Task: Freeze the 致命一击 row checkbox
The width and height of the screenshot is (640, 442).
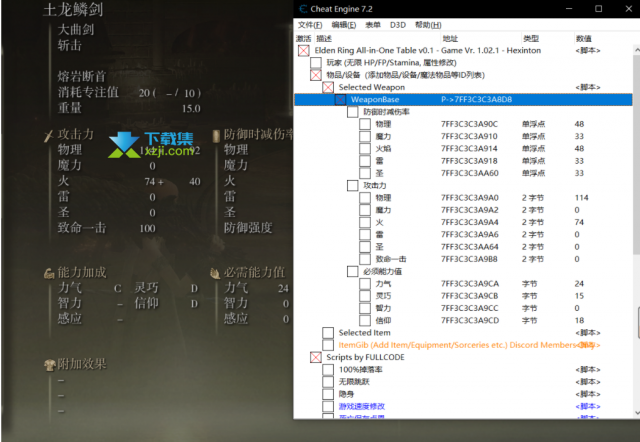Action: (365, 259)
